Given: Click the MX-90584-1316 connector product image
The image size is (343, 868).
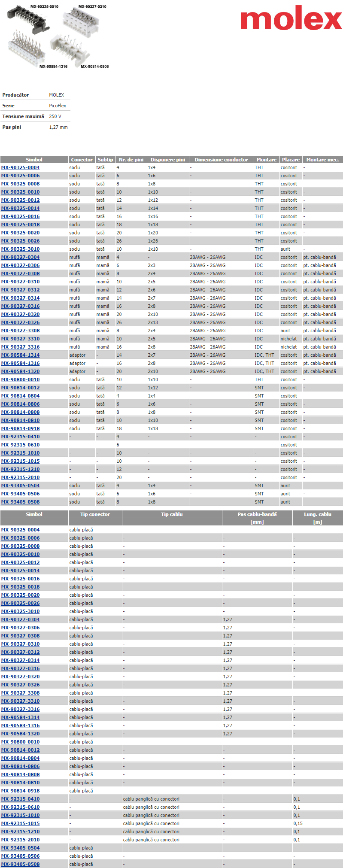Looking at the screenshot, I should pos(27,48).
